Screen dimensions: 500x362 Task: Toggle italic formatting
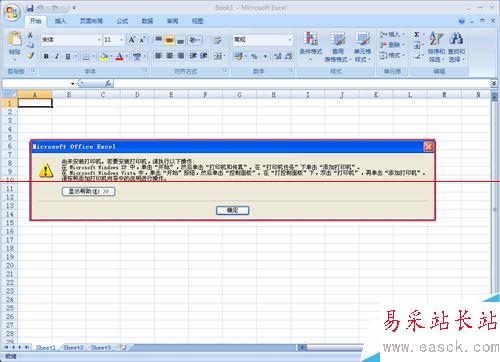(57, 56)
